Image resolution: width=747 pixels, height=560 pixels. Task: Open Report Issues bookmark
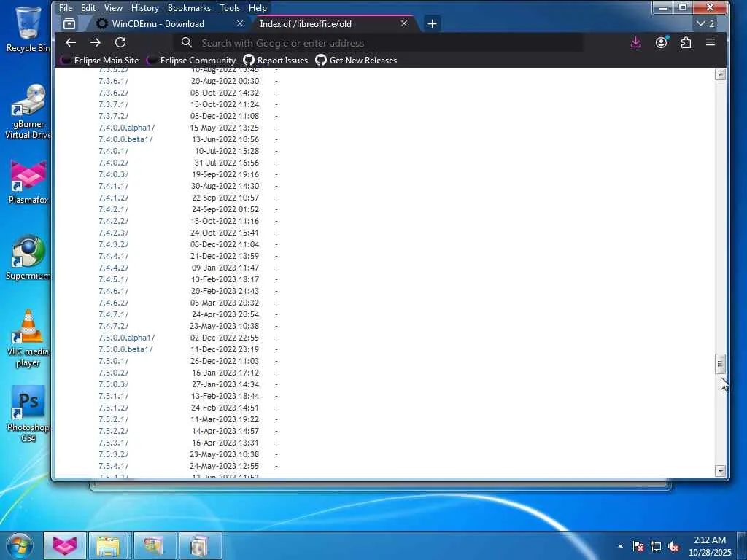275,61
